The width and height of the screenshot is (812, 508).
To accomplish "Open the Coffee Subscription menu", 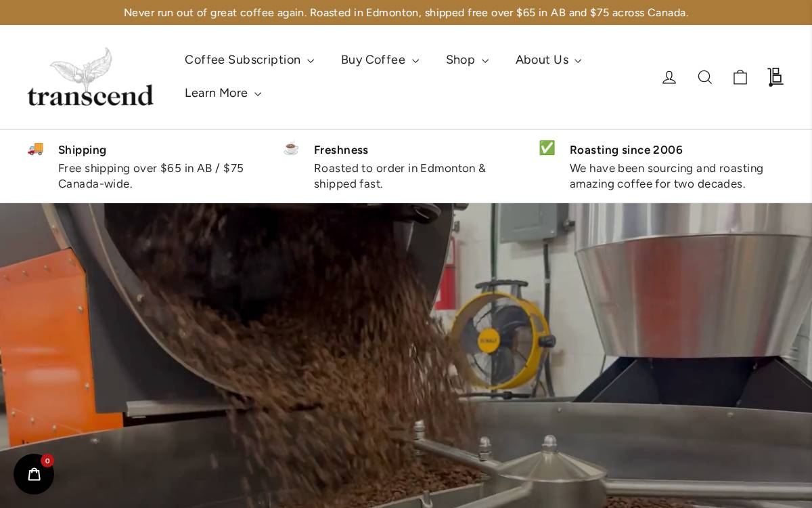I will 249,60.
